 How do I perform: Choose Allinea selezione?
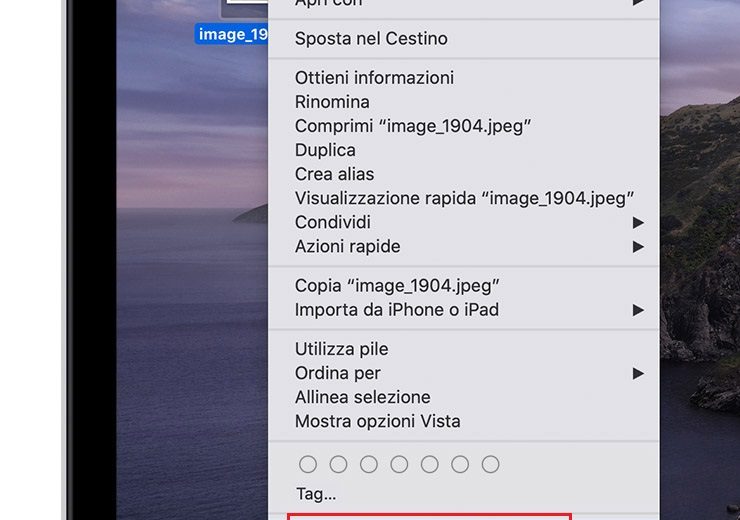coord(362,397)
